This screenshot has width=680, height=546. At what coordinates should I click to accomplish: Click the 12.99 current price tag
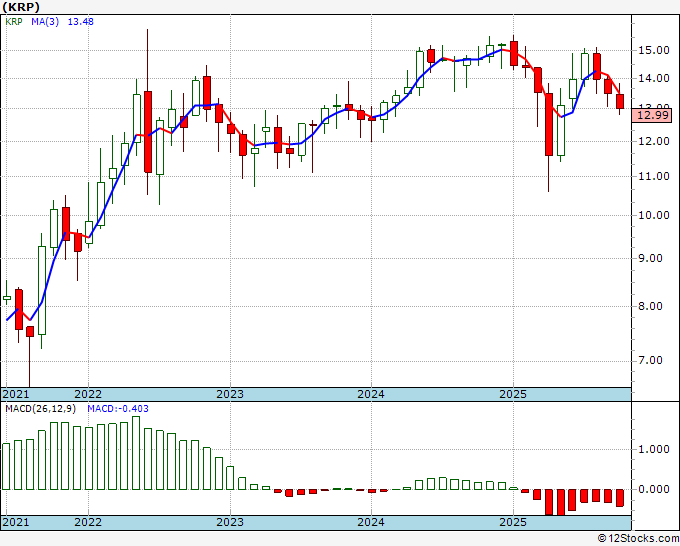coord(653,115)
